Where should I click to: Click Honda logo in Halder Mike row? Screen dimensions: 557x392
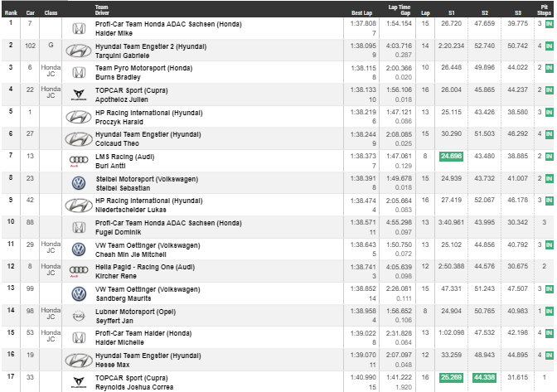click(79, 29)
